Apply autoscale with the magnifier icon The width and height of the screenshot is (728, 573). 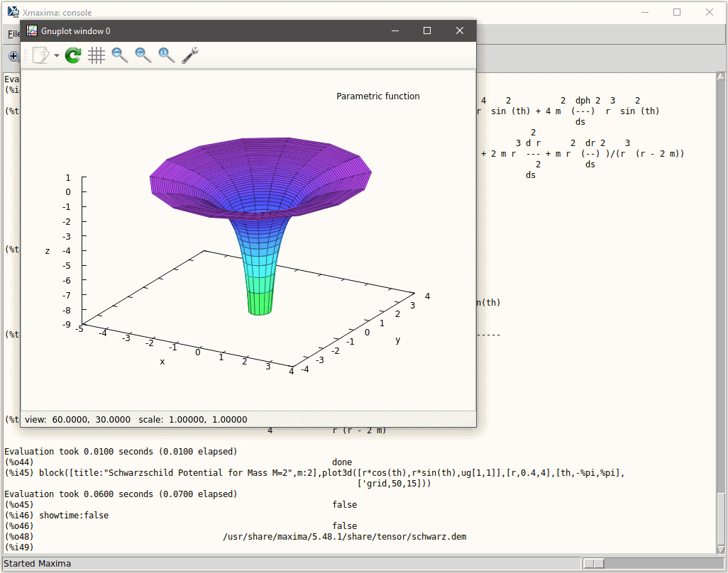click(167, 55)
